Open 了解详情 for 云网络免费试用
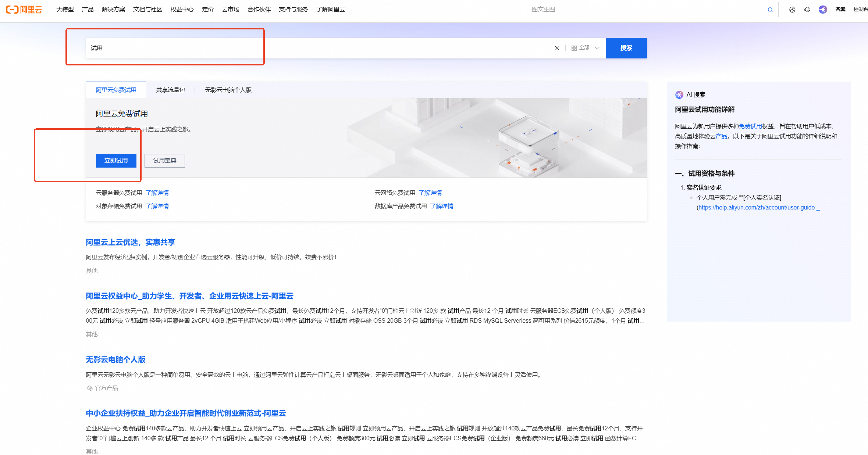The width and height of the screenshot is (868, 455). point(430,193)
